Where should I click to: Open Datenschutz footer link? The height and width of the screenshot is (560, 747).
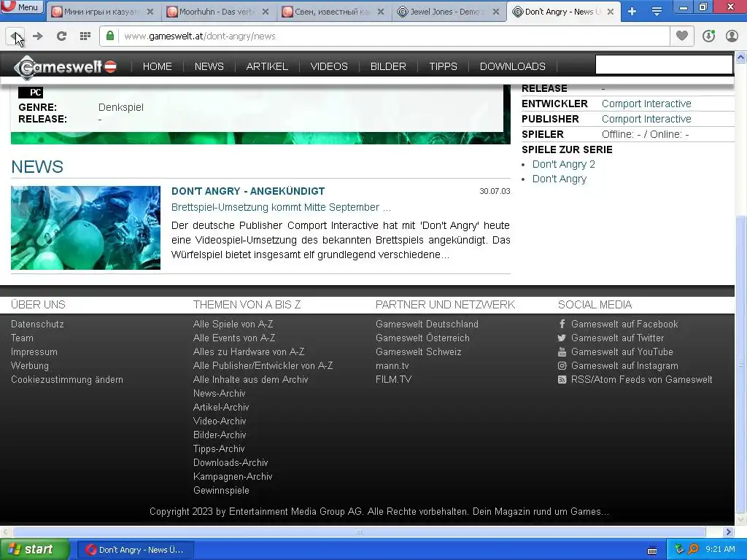tap(37, 324)
